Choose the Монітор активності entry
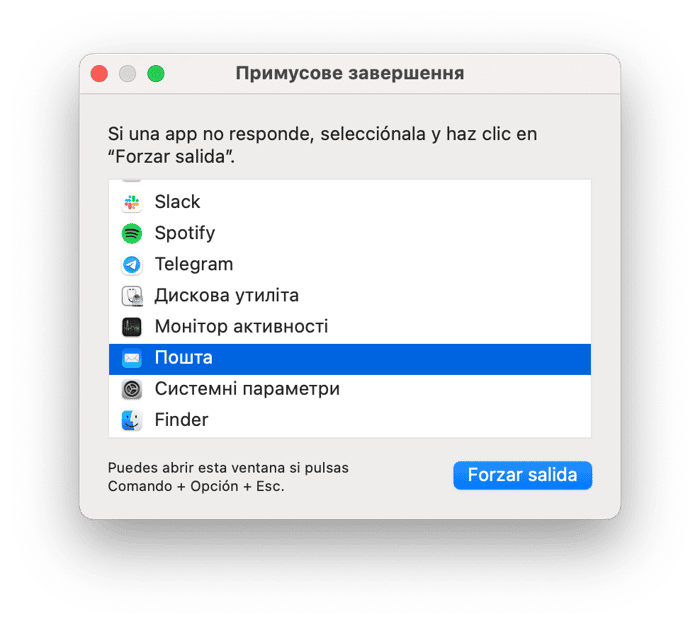Viewport: 700px width, 624px height. tap(350, 327)
